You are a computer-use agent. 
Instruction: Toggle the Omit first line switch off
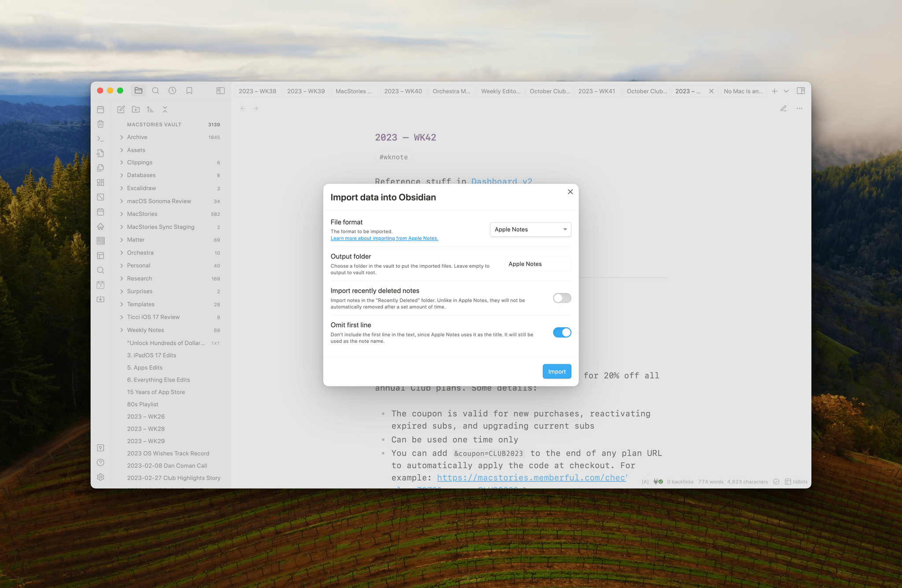562,332
